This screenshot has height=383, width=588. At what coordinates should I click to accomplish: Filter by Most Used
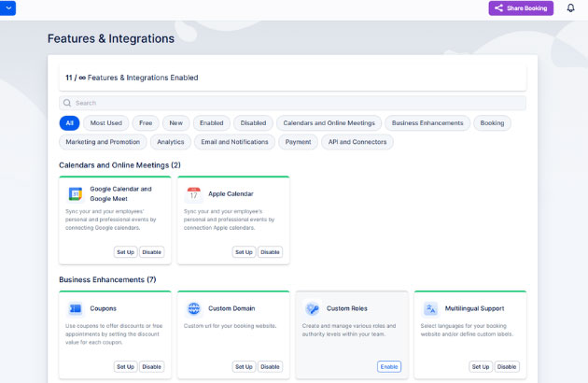pos(106,122)
